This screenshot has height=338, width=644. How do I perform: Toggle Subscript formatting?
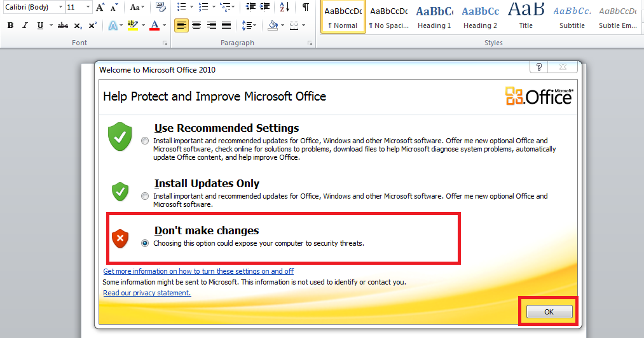(78, 25)
